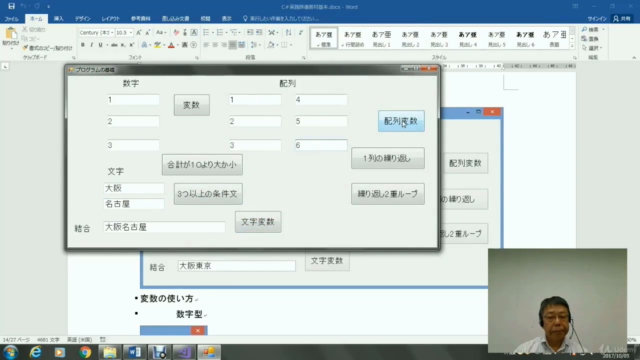Click the 3つ以上の条件文 button
The height and width of the screenshot is (360, 640).
coord(208,194)
